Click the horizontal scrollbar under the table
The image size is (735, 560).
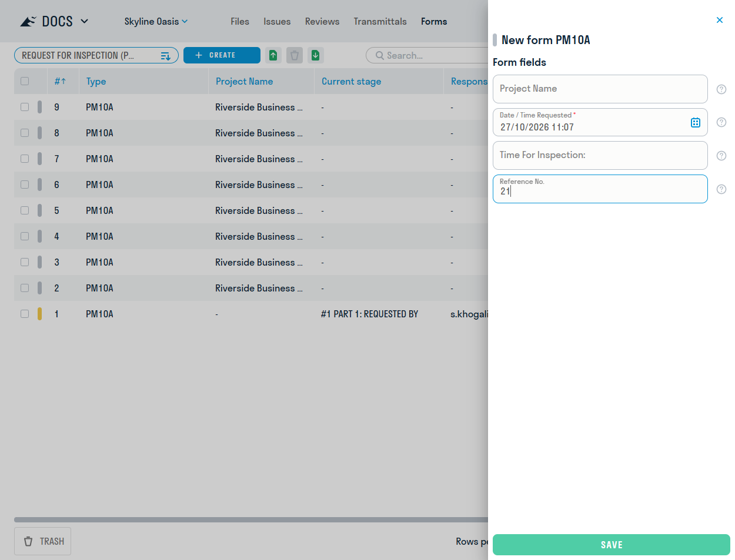tap(251, 519)
